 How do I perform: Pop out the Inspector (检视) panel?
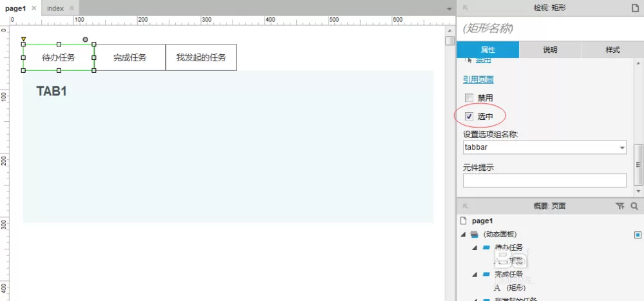pos(466,8)
